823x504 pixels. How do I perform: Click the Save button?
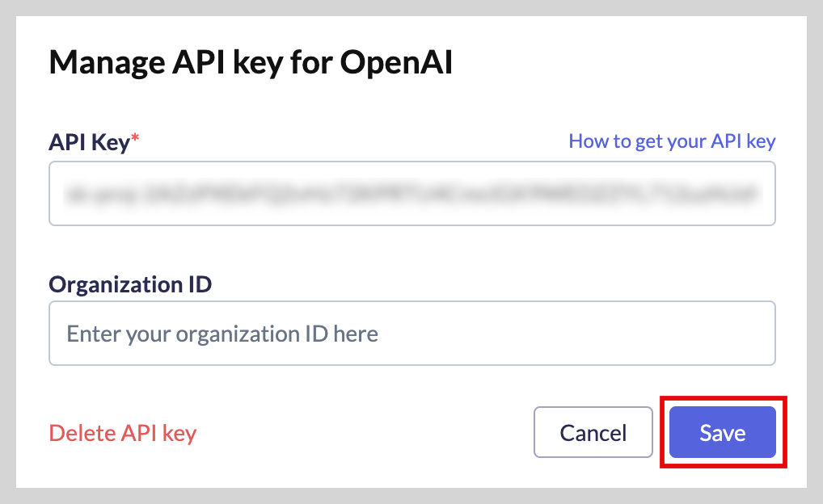point(722,432)
